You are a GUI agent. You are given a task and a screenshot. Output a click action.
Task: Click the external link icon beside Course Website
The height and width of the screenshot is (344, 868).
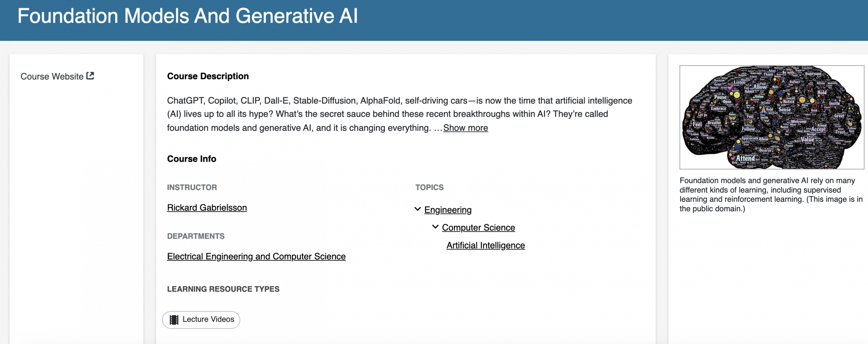pyautogui.click(x=90, y=76)
